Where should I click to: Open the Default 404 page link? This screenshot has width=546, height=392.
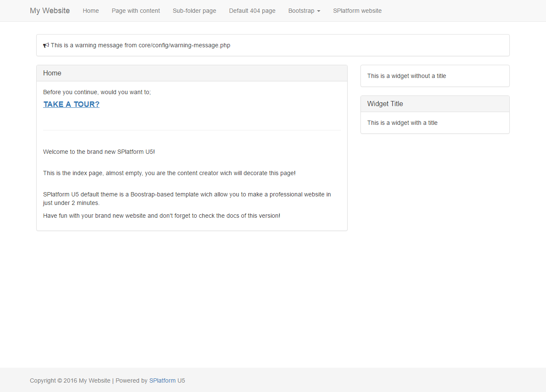252,11
